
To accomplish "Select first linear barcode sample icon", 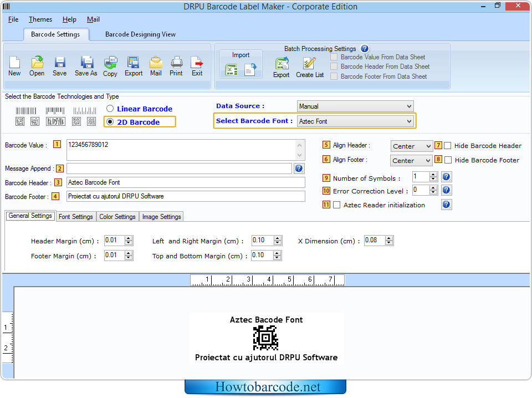I will tap(26, 111).
